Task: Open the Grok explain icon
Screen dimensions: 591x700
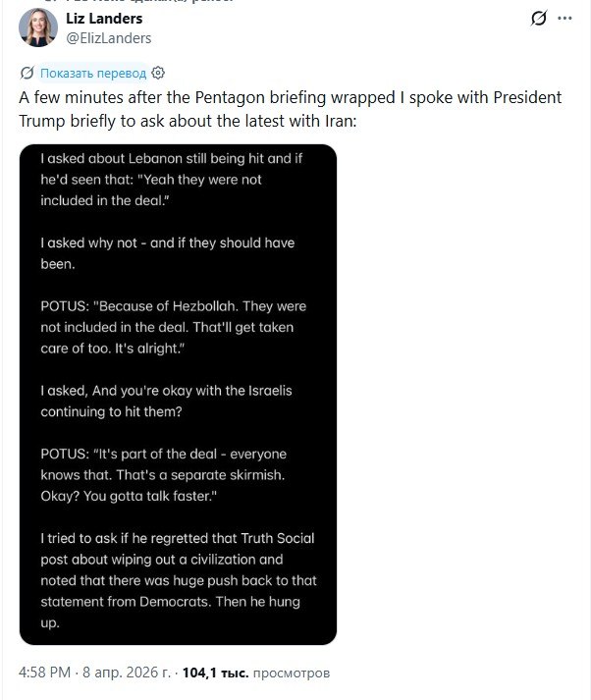Action: 539,19
